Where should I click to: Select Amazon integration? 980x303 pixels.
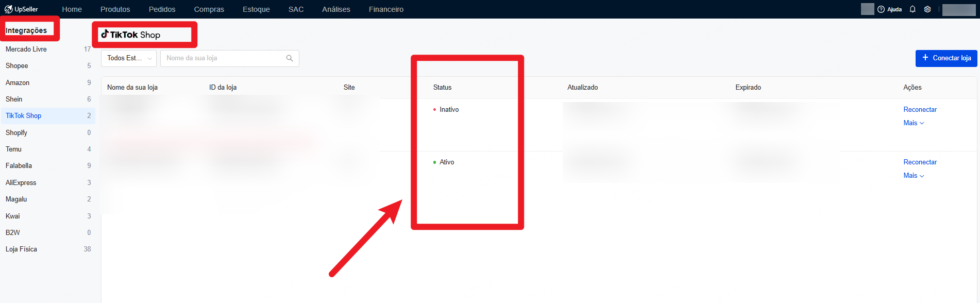click(x=47, y=82)
